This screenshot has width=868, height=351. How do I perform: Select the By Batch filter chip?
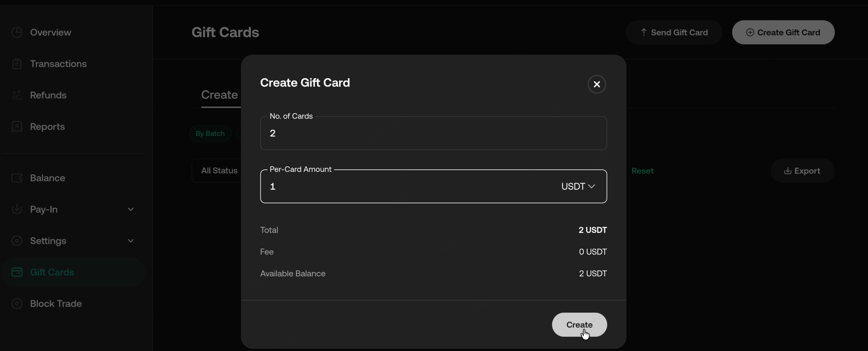pos(210,134)
